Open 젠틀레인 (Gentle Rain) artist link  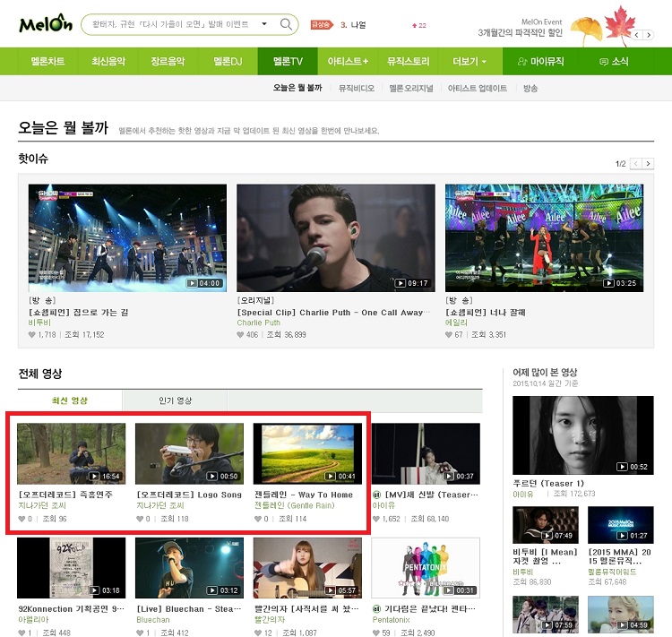coord(295,505)
